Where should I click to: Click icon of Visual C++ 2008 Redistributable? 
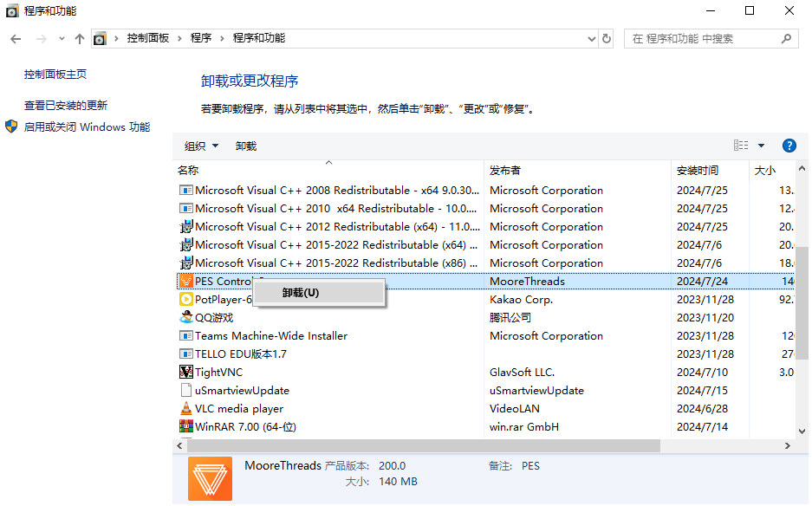tap(186, 190)
